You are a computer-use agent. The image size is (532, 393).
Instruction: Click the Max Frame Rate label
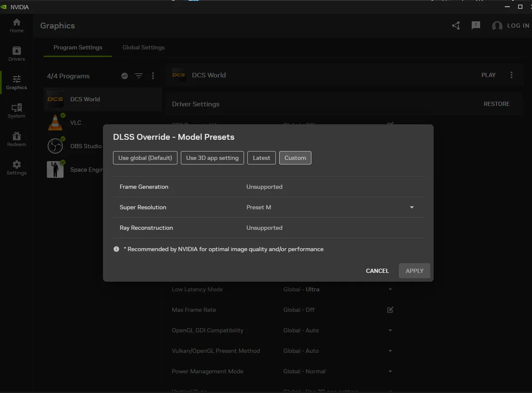point(194,310)
